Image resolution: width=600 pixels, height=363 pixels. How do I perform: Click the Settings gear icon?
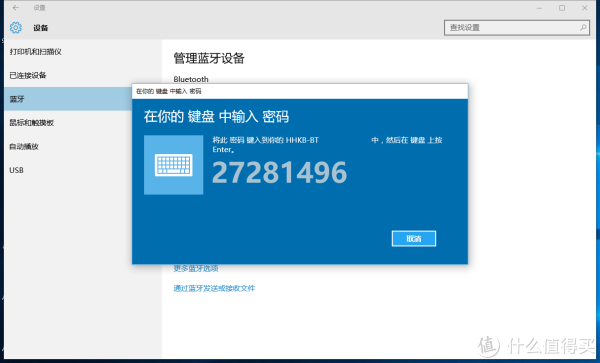[16, 28]
